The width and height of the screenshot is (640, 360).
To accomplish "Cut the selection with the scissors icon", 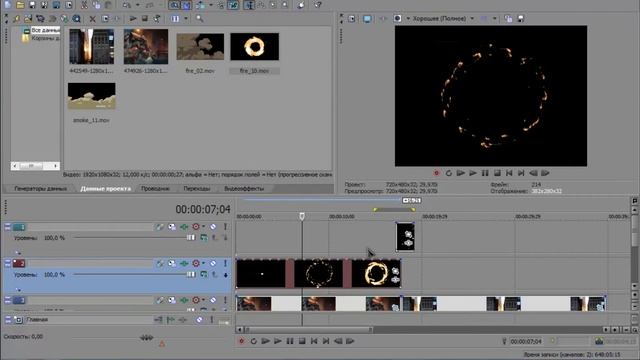I will click(84, 5).
